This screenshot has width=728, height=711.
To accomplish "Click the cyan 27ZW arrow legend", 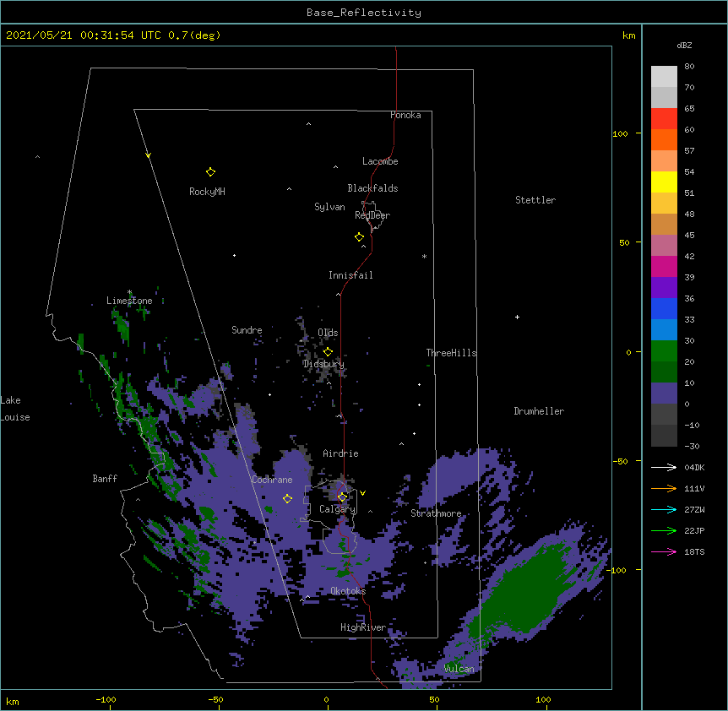I will [664, 509].
